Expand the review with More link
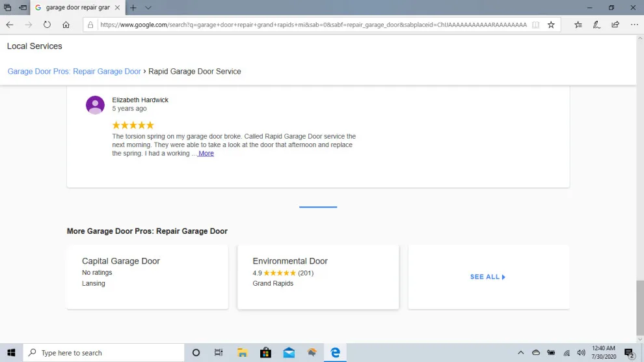Viewport: 644px width, 362px height. point(206,153)
